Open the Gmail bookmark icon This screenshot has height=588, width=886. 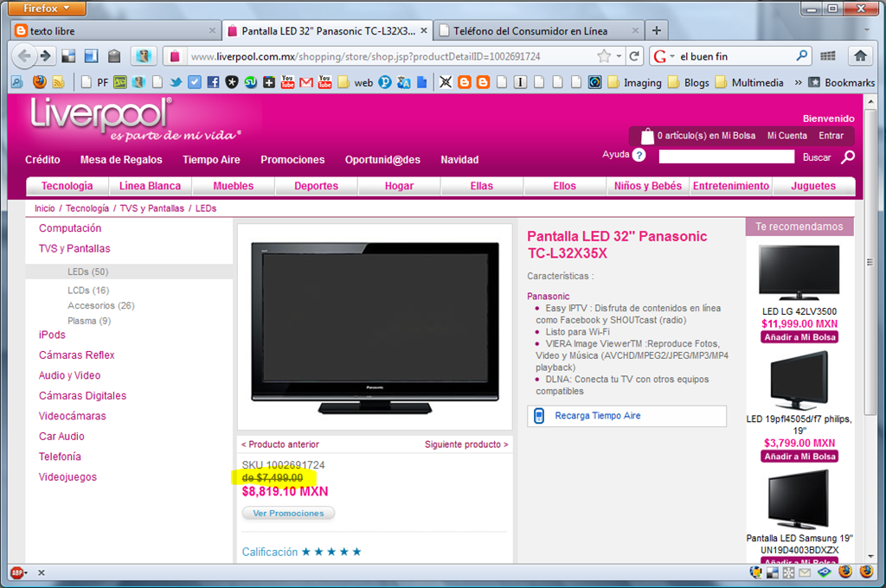tap(306, 82)
